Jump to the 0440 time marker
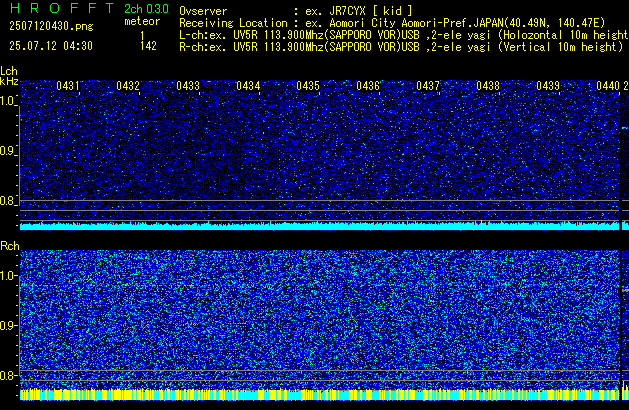Screen dimensions: 629x410 [x=608, y=86]
